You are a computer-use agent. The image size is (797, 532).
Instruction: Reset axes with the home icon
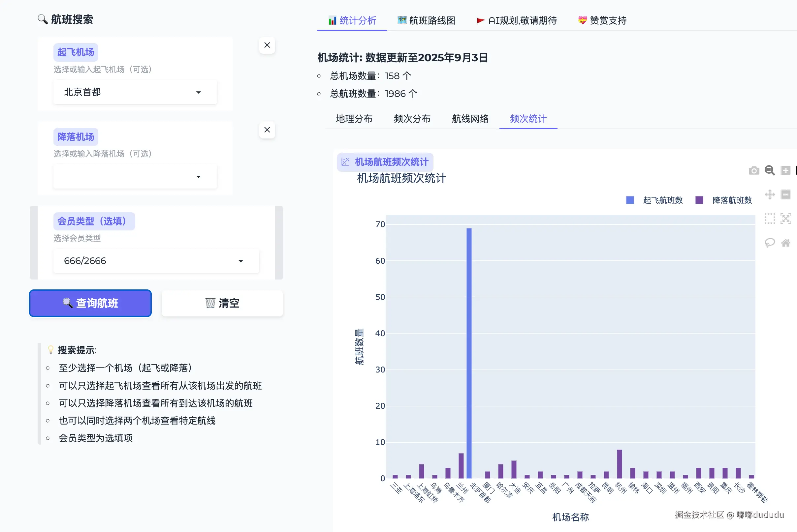tap(785, 243)
